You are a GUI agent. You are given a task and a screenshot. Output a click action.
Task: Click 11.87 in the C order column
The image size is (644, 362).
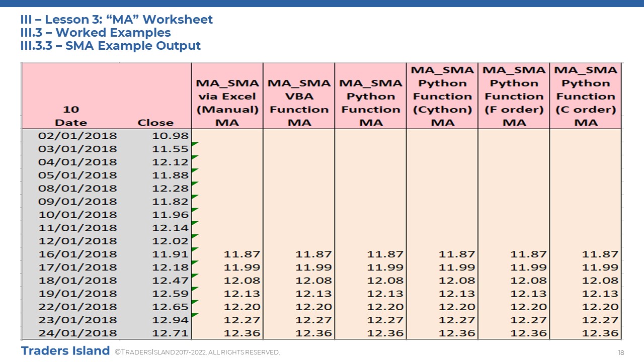click(x=600, y=254)
